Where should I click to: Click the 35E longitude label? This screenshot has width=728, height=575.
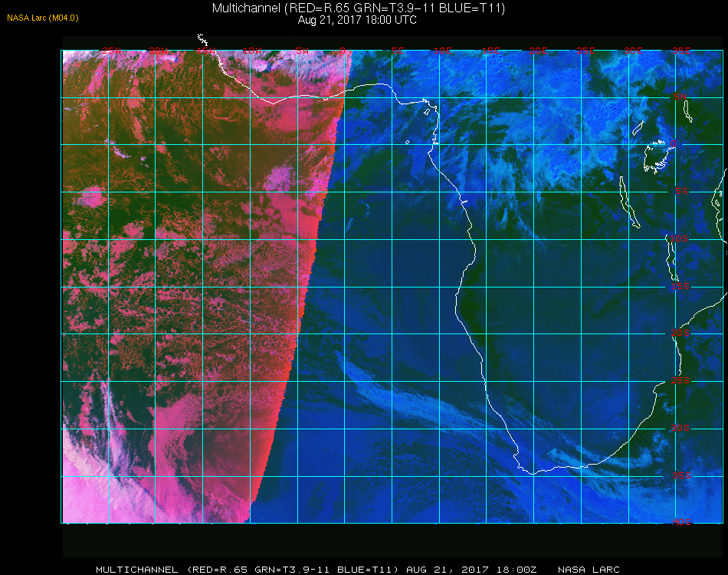tap(681, 51)
